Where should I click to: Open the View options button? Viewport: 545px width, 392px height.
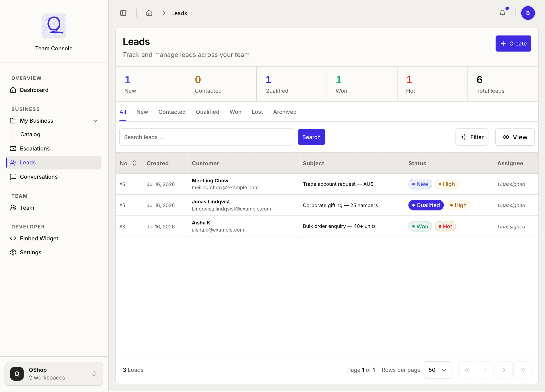coord(515,137)
